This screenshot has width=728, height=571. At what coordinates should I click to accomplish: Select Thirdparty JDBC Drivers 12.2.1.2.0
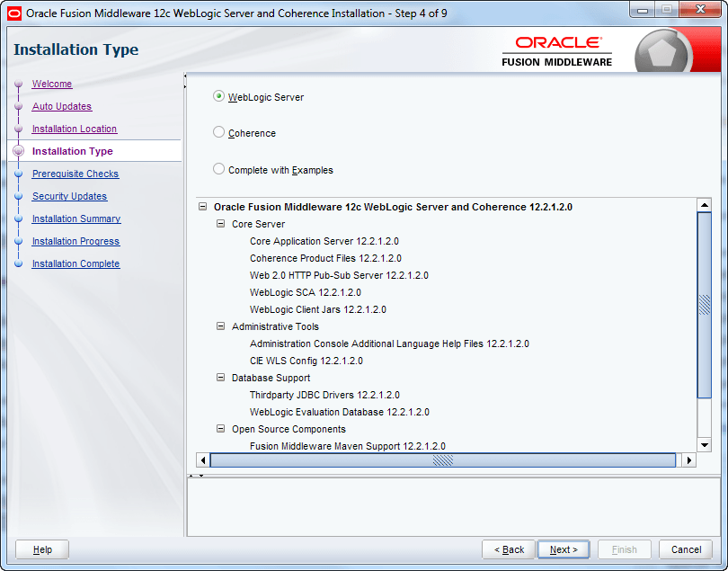coord(324,395)
